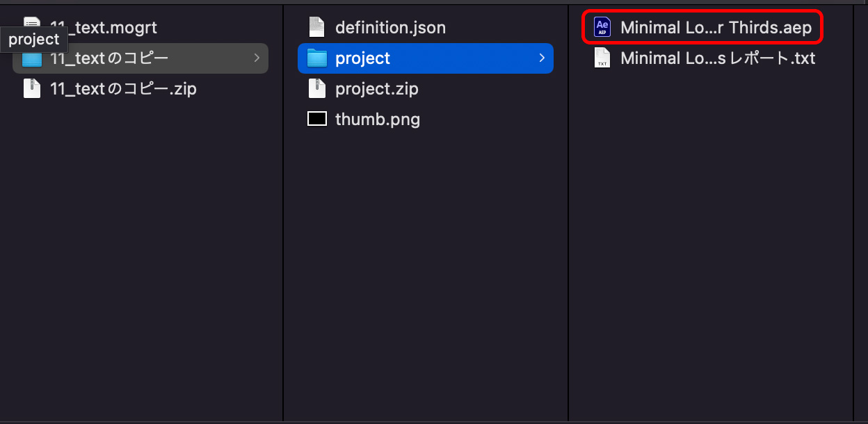
Task: Click the TXT report file icon
Action: [602, 58]
